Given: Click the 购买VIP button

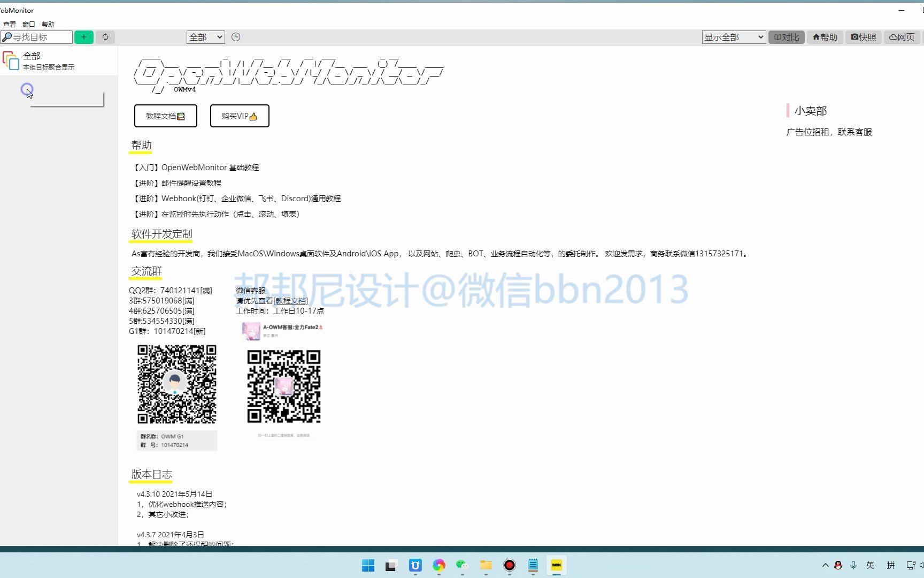Looking at the screenshot, I should tap(240, 116).
